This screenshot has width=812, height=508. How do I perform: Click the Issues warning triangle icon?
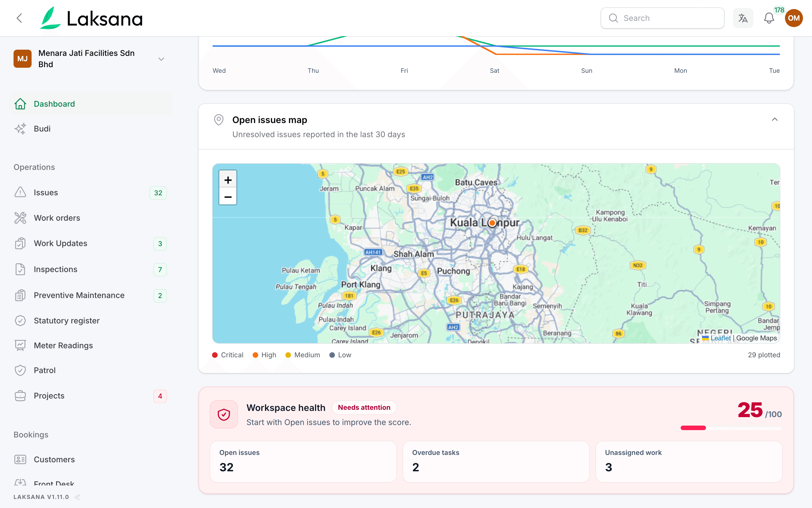coord(20,192)
